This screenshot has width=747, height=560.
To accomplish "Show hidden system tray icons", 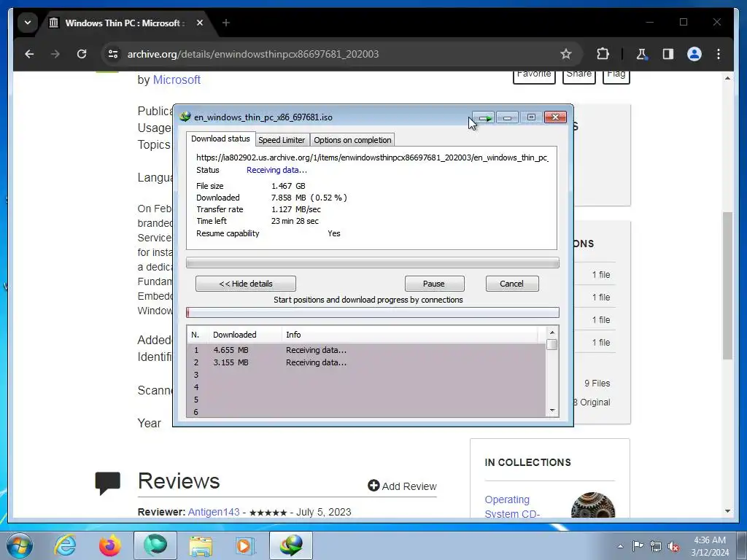I will (x=620, y=546).
